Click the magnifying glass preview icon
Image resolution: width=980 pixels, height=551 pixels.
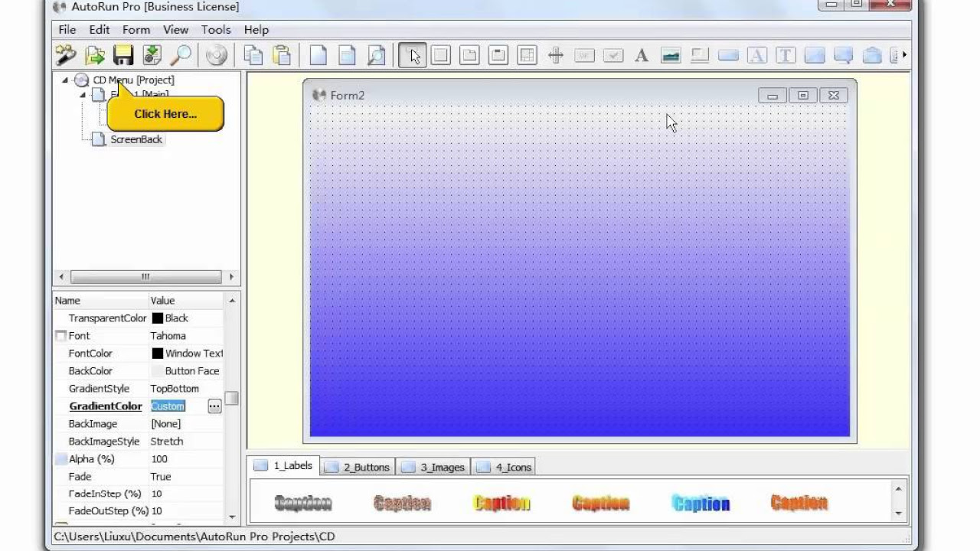point(181,55)
